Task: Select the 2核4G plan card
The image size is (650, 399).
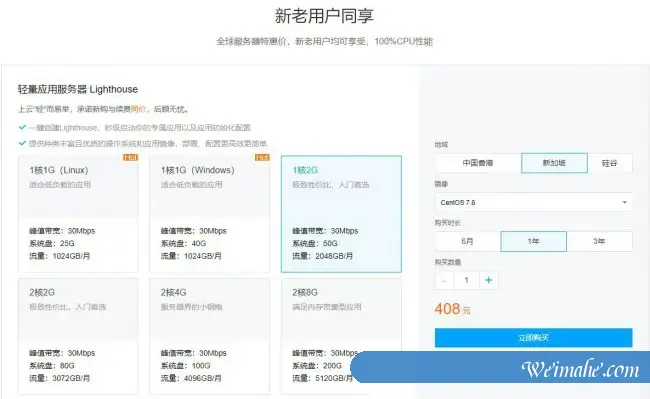Action: pyautogui.click(x=209, y=336)
